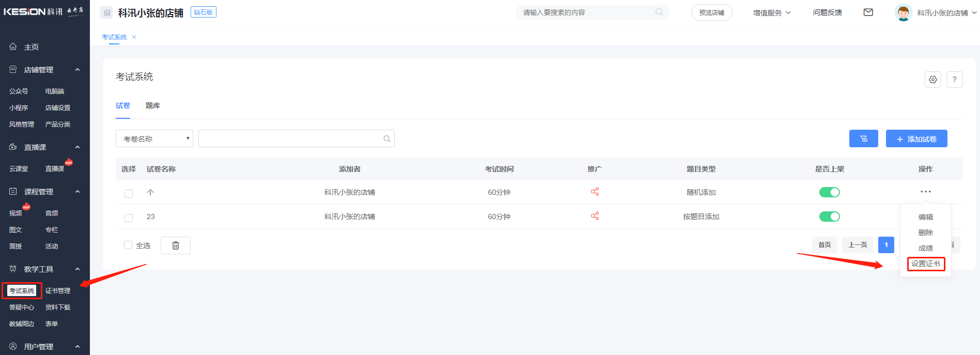Select 设置证书 from the context menu
Viewport: 980px width, 355px height.
pyautogui.click(x=925, y=264)
